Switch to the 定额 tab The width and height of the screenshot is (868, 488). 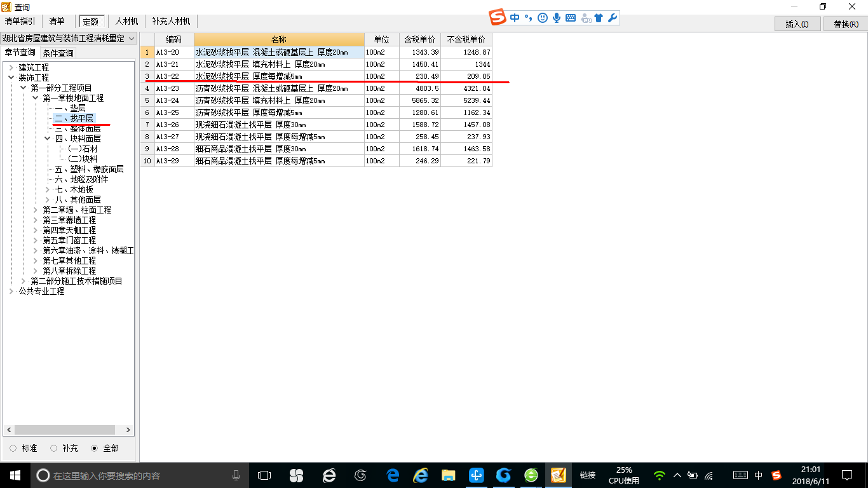click(x=92, y=21)
